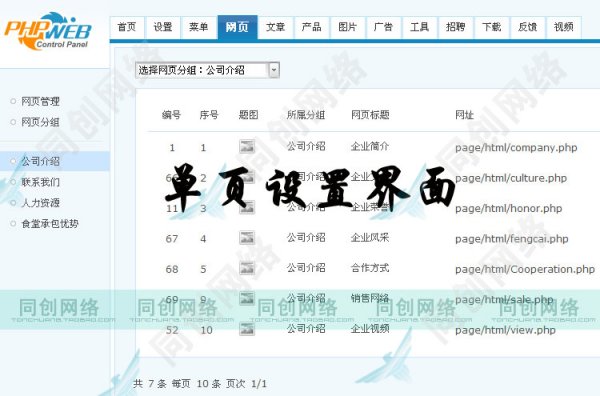Screen dimensions: 600x396
Task: Click the 企业视频 page title
Action: tap(370, 329)
